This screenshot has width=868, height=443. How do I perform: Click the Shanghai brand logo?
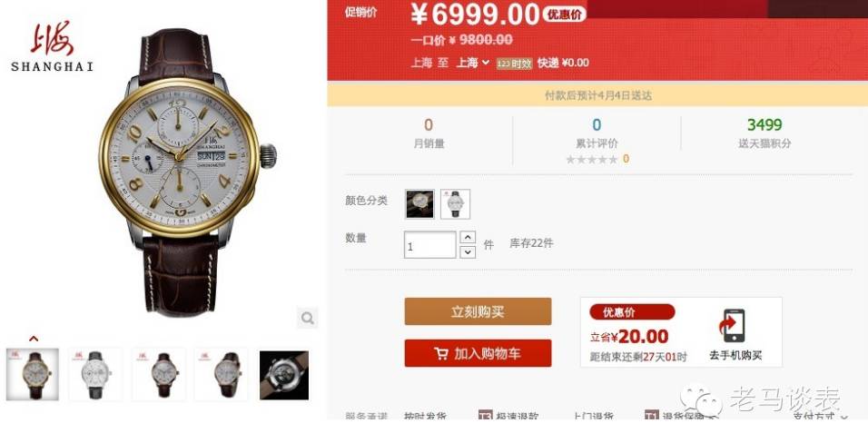[x=52, y=47]
